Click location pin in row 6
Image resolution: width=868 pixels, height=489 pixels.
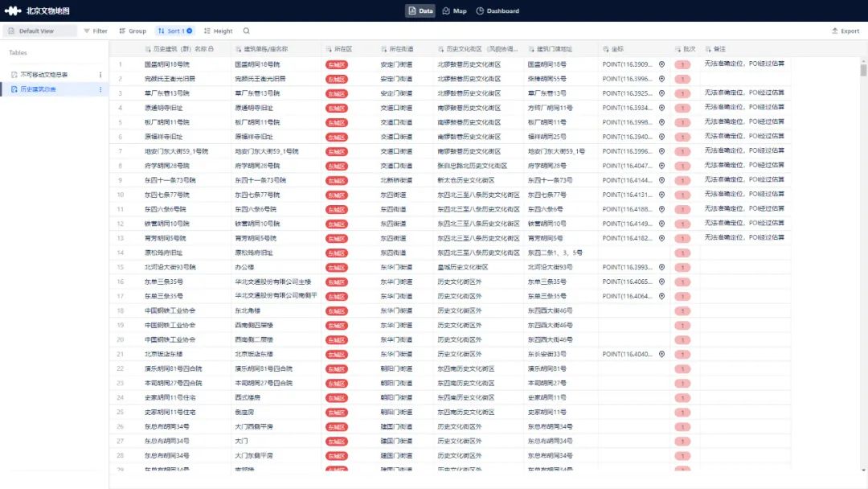click(661, 137)
